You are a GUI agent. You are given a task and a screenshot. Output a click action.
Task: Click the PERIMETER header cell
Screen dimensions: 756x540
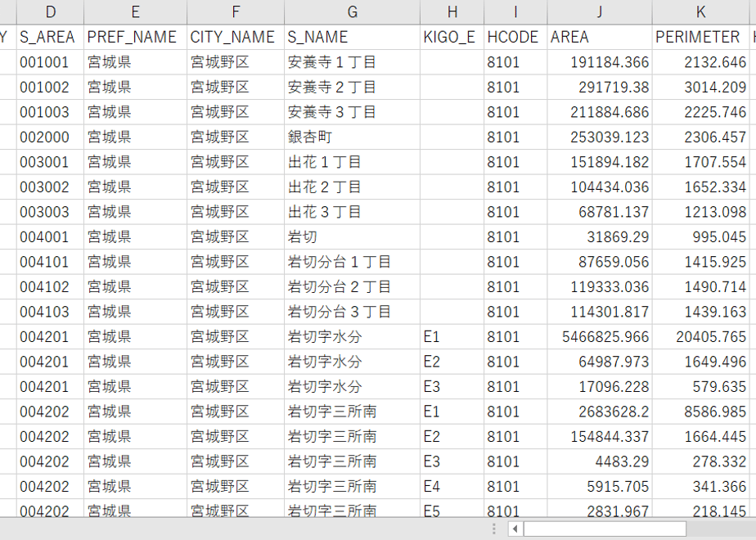click(x=700, y=37)
